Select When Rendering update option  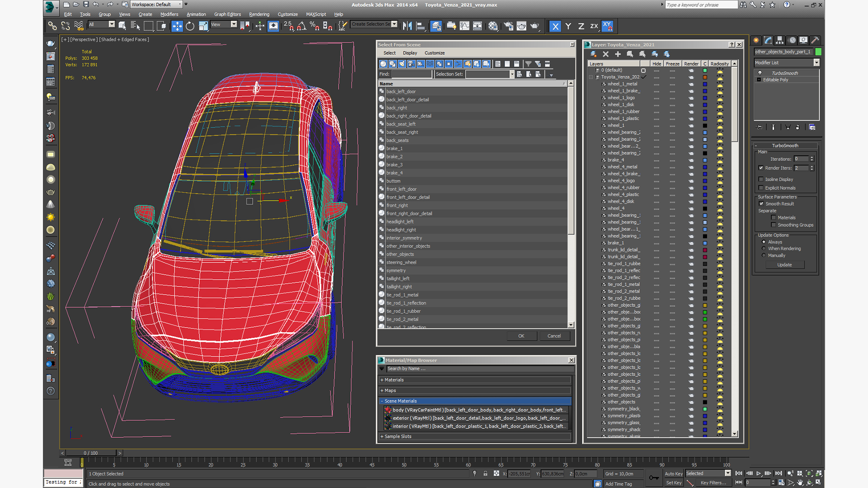coord(764,249)
